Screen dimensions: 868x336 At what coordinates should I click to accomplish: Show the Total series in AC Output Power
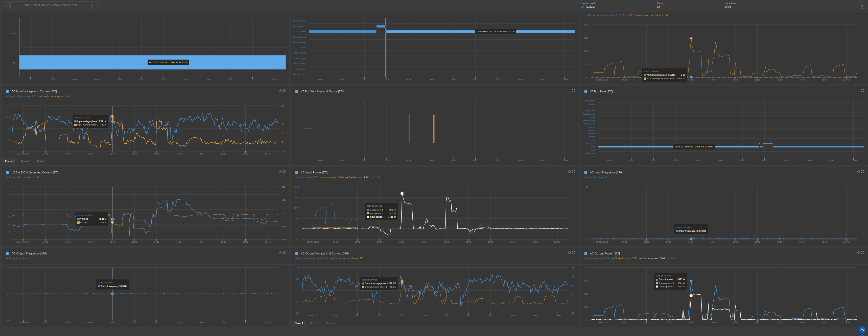[672, 258]
